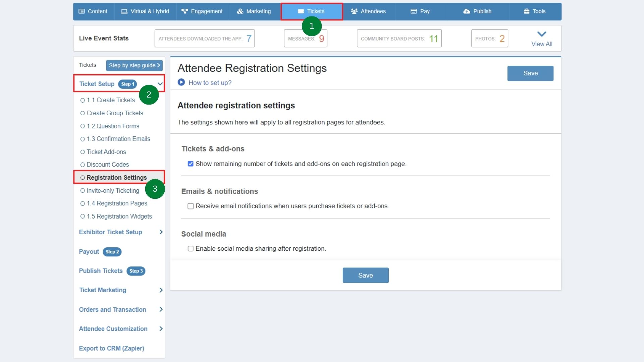Click the Step 2 badge next to Payout
Viewport: 644px width, 362px height.
[112, 252]
